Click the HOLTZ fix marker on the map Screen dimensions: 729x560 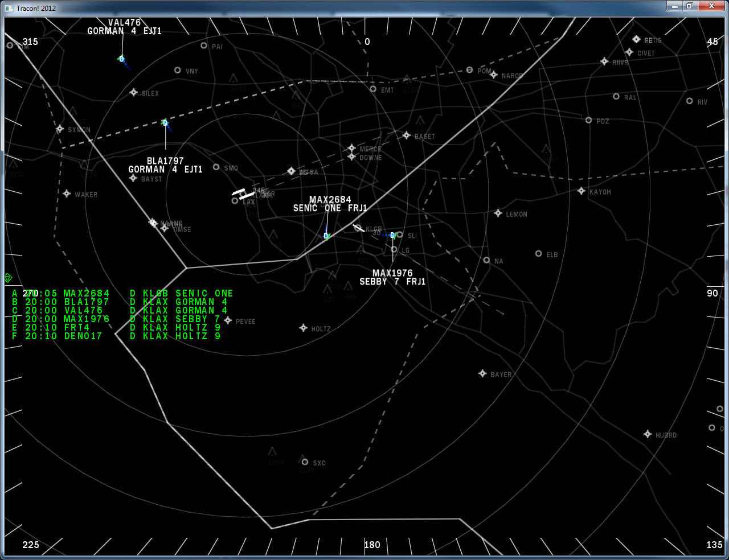click(x=304, y=328)
